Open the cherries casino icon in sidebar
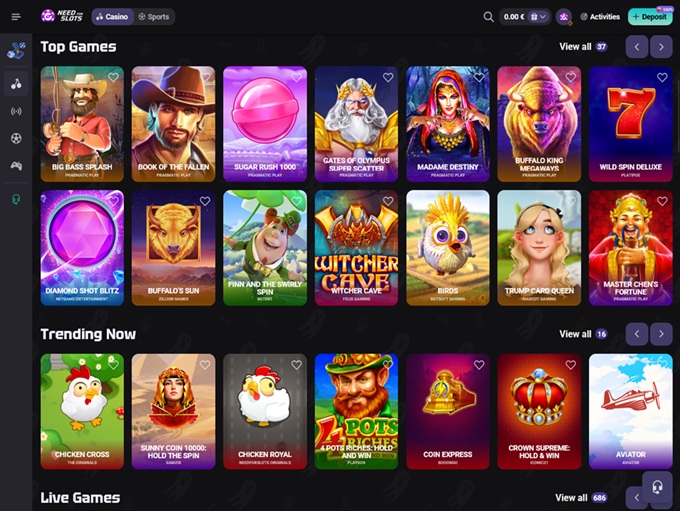Screen dimensions: 680x511 click(16, 84)
